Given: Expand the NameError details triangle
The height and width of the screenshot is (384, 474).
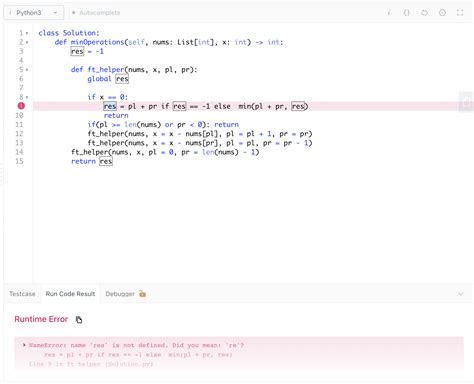Looking at the screenshot, I should [24, 345].
